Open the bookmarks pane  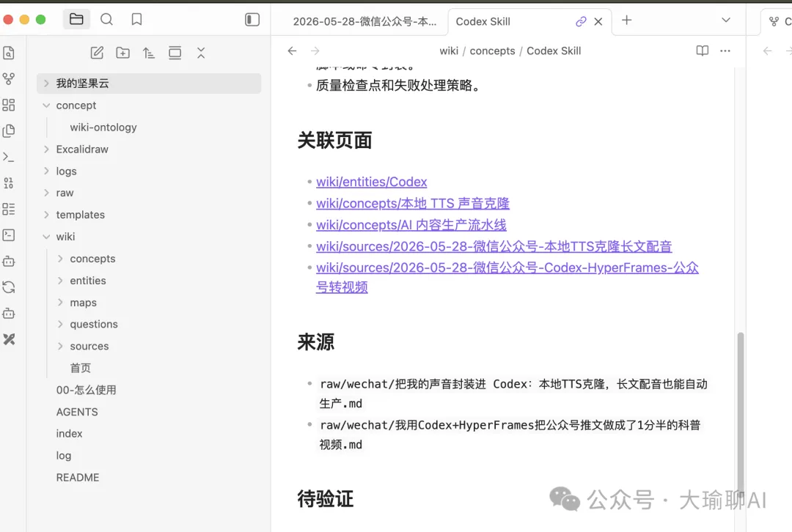coord(136,20)
